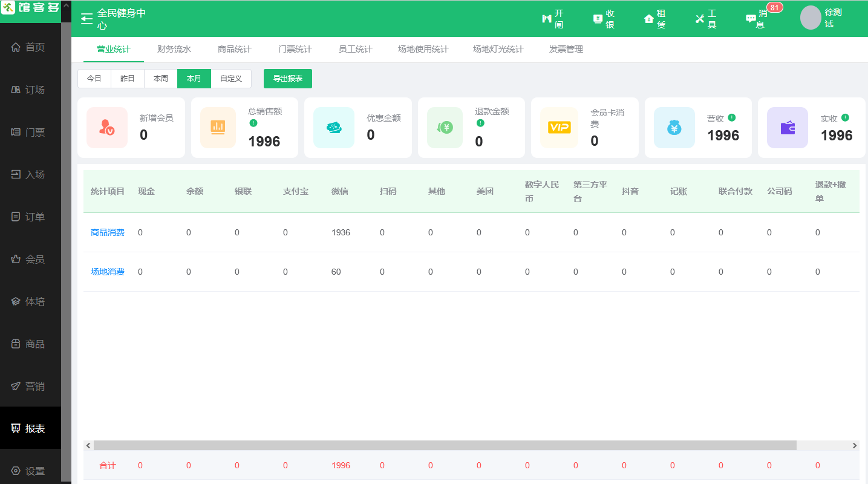Click the 订单 order icon in sidebar
The image size is (868, 484).
point(16,217)
